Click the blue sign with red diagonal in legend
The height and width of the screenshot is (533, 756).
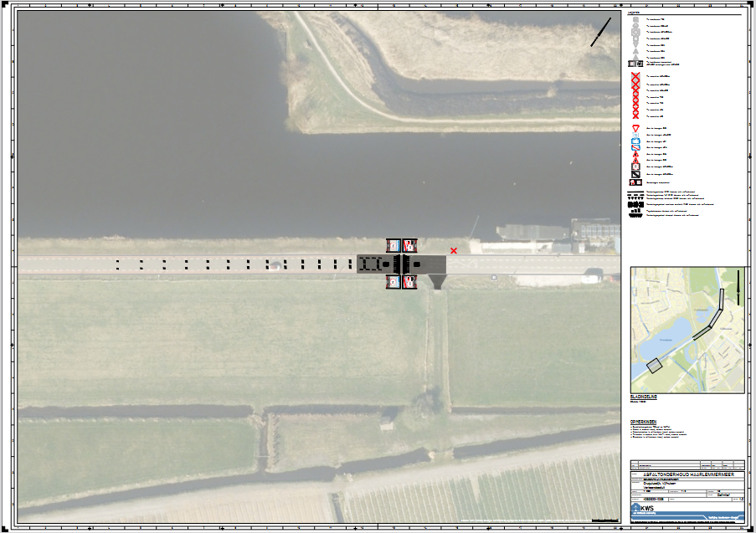point(635,147)
